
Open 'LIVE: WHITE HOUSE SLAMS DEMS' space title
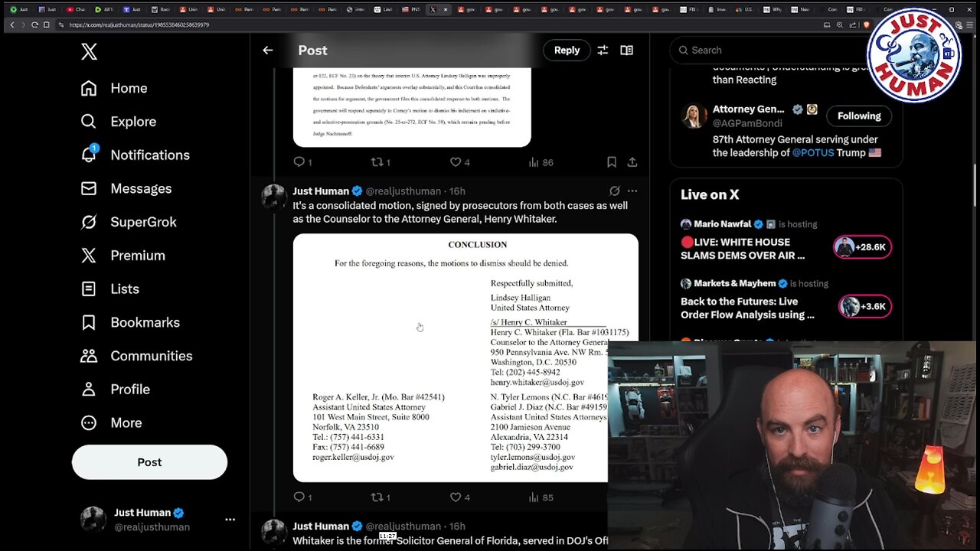tap(743, 249)
